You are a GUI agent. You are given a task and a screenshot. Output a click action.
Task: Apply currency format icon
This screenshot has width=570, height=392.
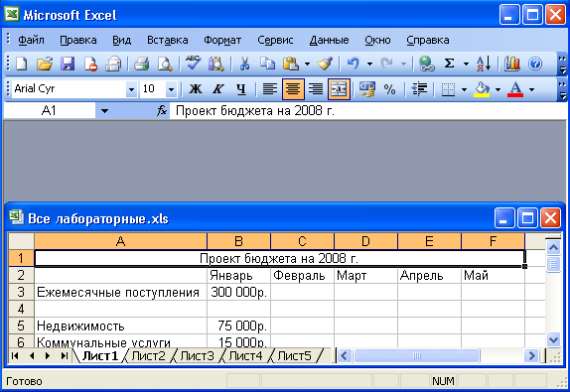tap(366, 89)
